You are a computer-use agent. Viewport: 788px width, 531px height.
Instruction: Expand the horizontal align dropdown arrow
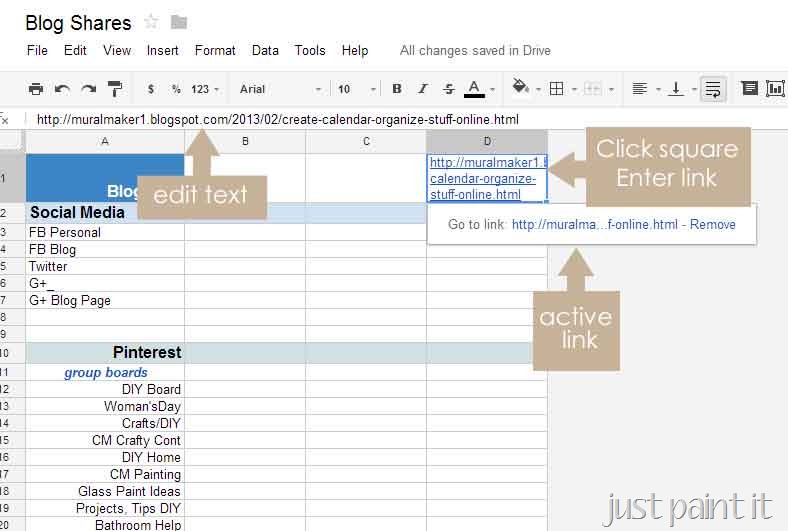[658, 89]
